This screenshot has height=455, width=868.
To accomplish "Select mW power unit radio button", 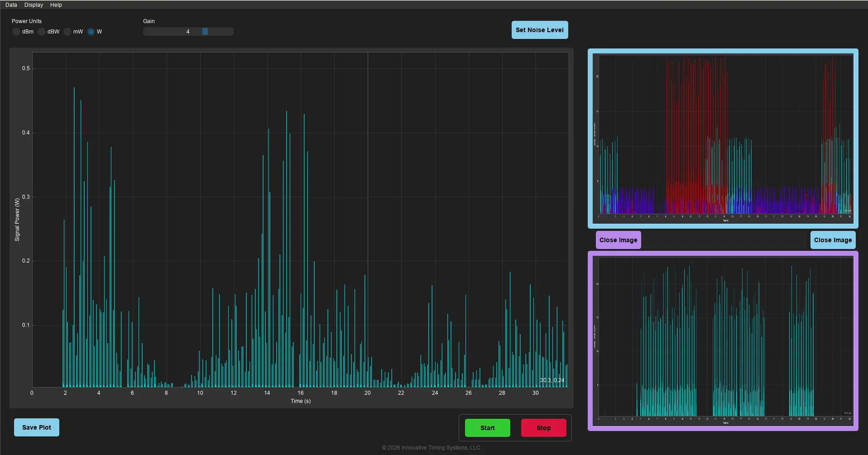I will coord(67,32).
